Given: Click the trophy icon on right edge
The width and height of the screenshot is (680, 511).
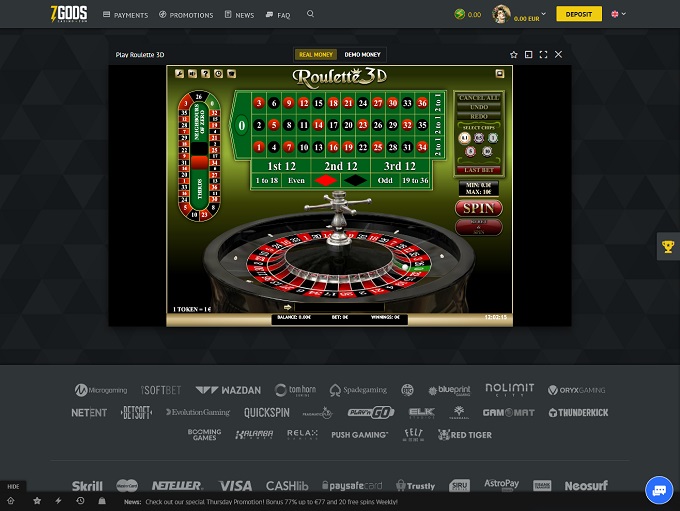Looking at the screenshot, I should [667, 246].
